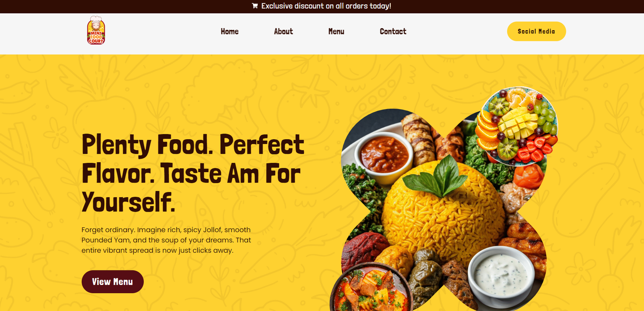Click the shopping cart icon in top banner

pyautogui.click(x=255, y=6)
